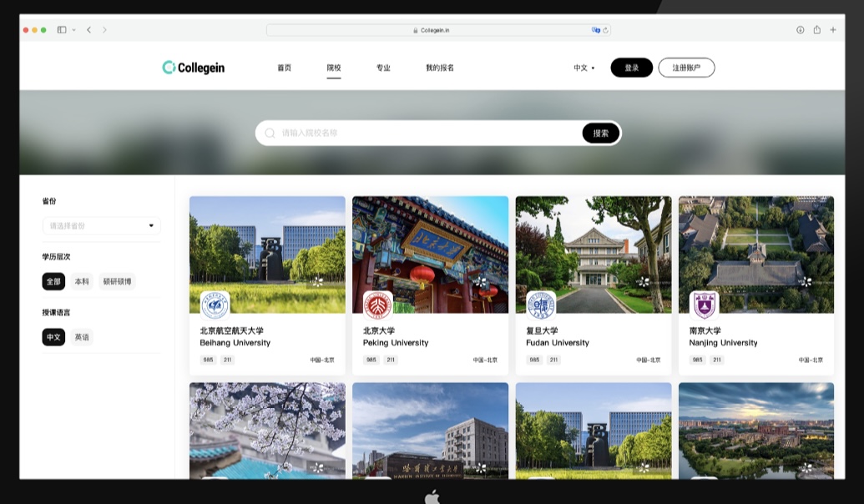Click 中国-北京 location on Peking card
864x504 pixels.
tap(486, 360)
